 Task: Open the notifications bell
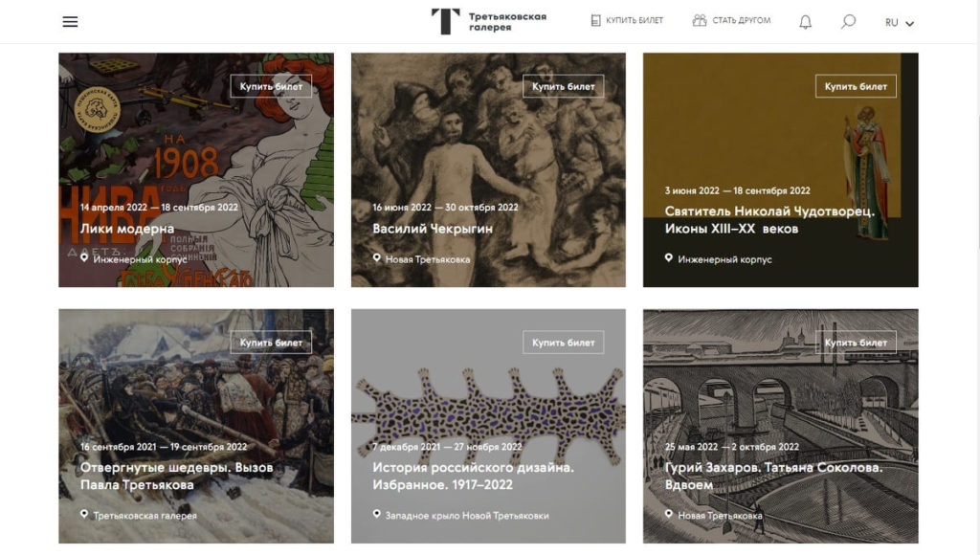tap(806, 22)
